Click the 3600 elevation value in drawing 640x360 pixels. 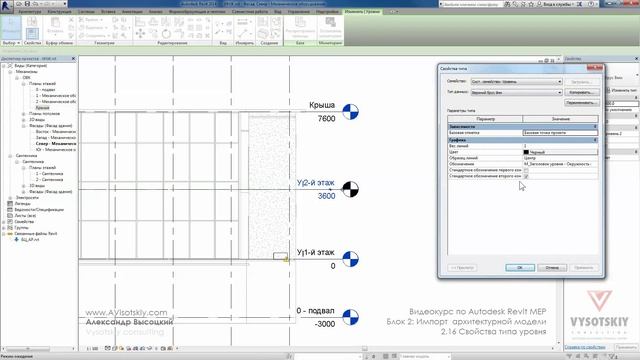(327, 196)
